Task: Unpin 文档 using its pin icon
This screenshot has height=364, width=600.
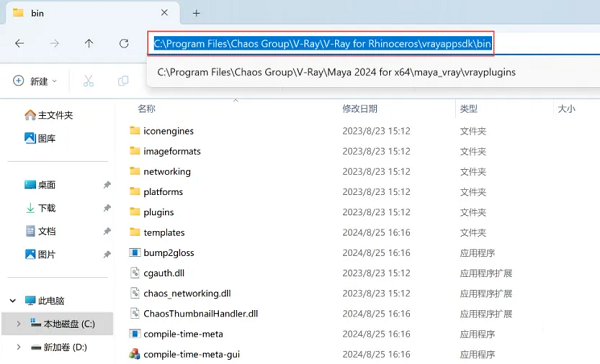Action: coord(107,231)
